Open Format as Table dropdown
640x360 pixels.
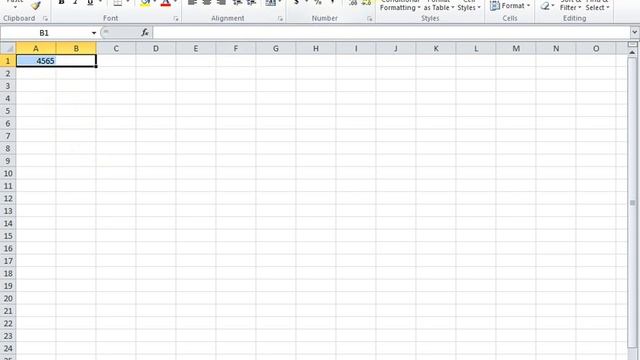[439, 5]
